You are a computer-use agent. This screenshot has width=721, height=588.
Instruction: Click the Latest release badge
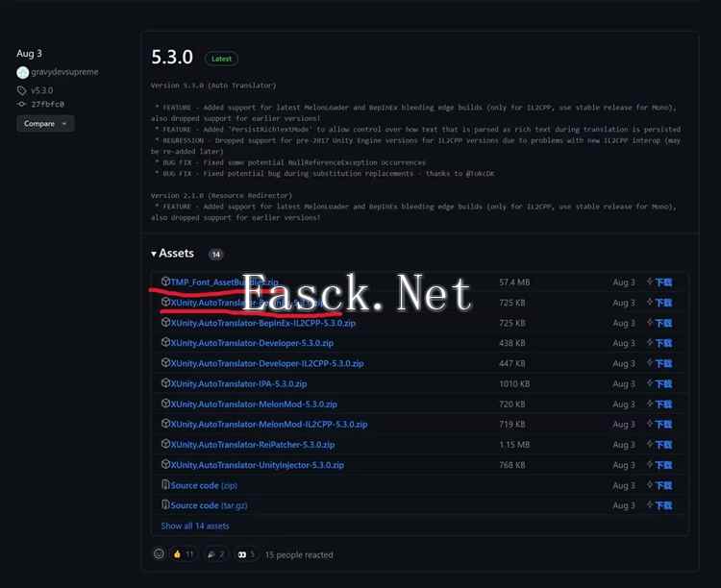[x=221, y=59]
